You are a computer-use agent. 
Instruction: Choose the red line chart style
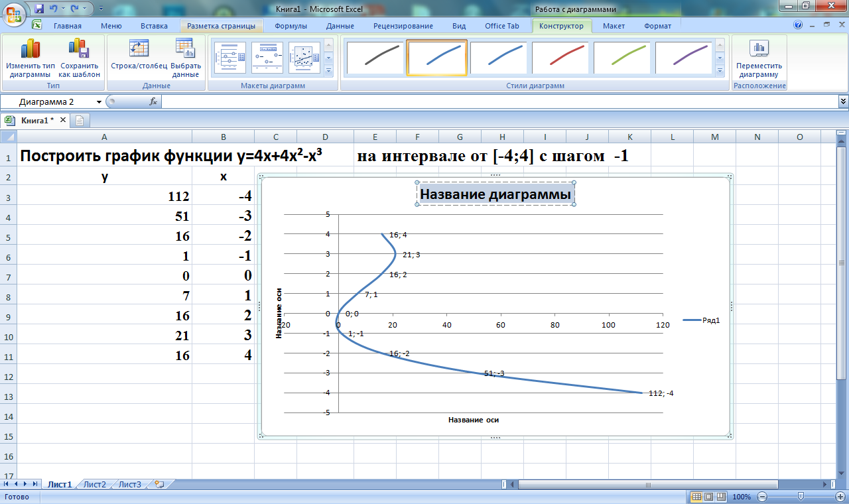(x=560, y=58)
